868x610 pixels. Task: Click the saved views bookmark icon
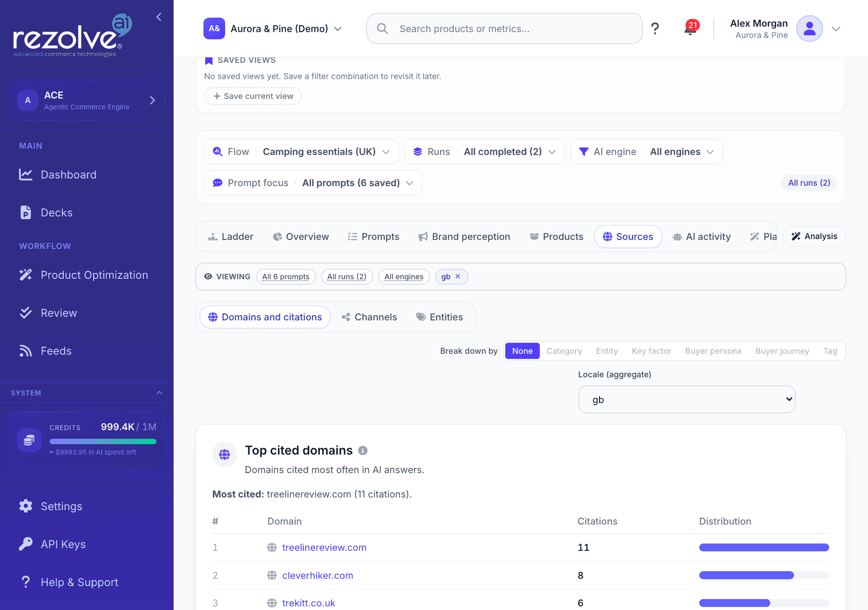(x=208, y=61)
